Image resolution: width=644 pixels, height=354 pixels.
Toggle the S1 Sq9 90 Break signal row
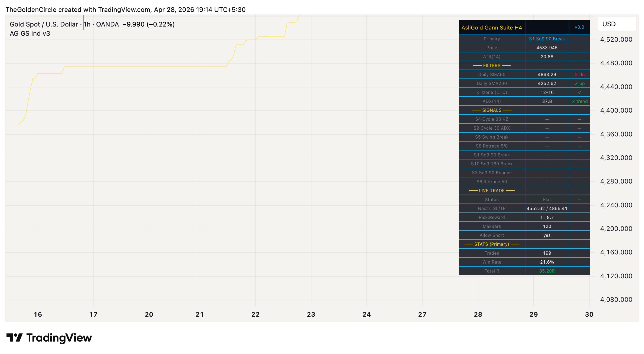click(492, 155)
